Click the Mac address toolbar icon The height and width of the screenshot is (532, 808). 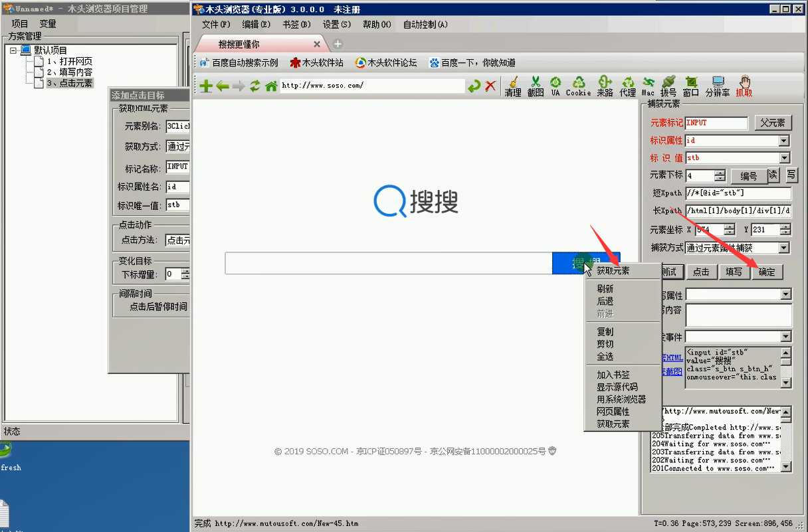[x=648, y=86]
